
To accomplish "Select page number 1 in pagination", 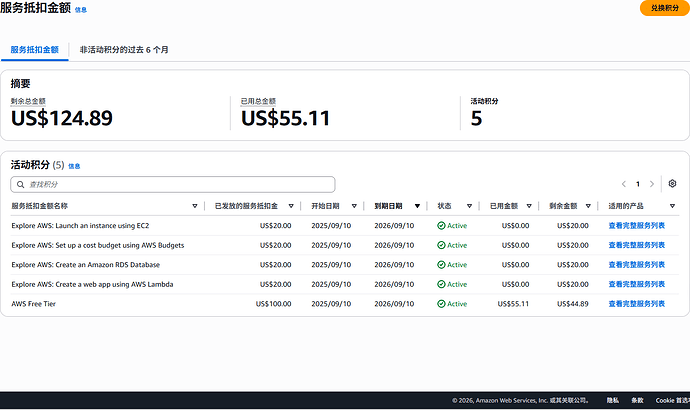I will point(638,184).
